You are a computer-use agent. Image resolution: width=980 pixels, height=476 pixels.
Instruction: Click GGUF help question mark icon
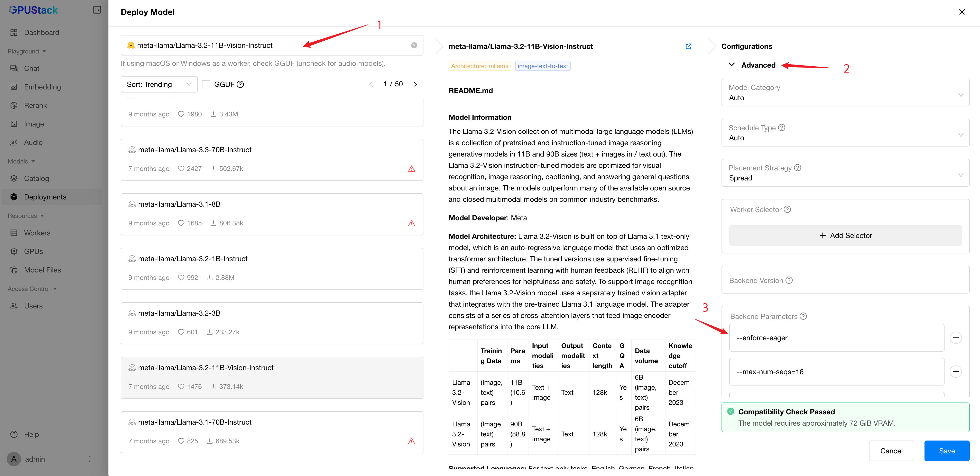[240, 84]
